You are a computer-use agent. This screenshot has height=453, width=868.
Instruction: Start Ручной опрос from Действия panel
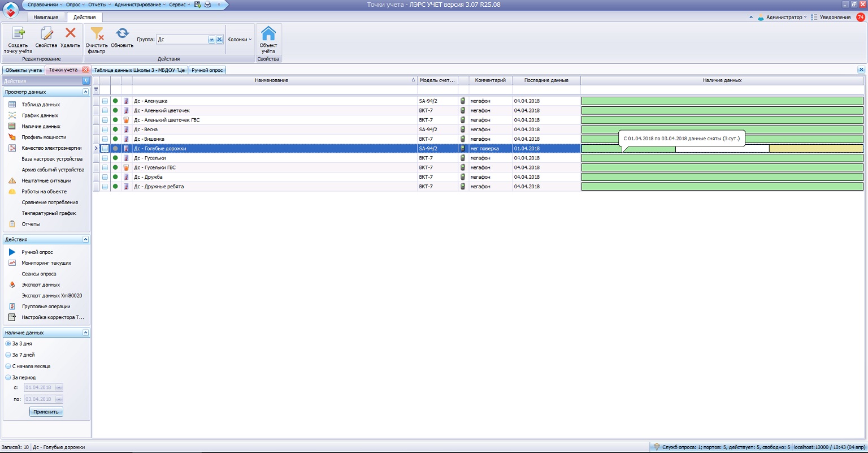(x=37, y=252)
